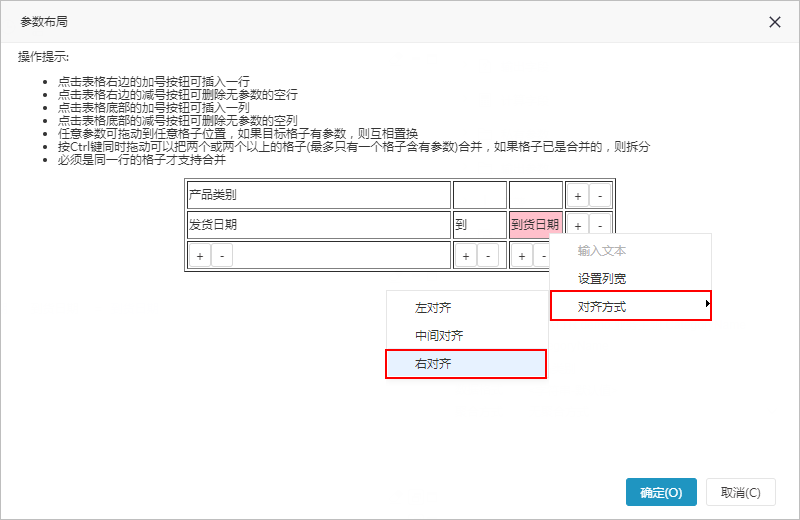This screenshot has width=800, height=520.
Task: Click plus button in 发货日期 row
Action: (x=578, y=226)
